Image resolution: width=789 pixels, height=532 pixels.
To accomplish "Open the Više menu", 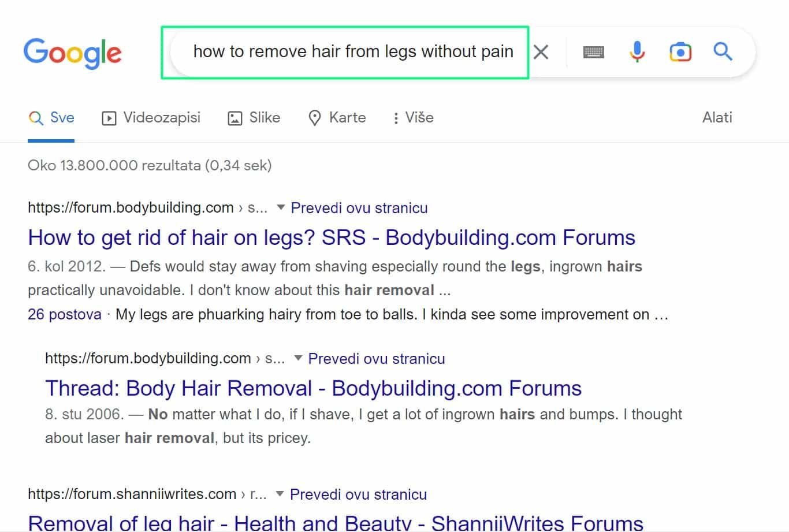I will (413, 118).
